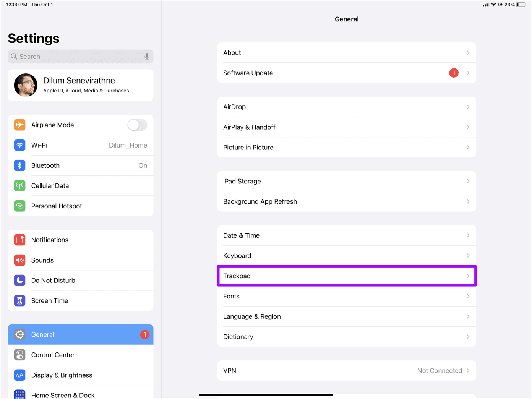The image size is (532, 399).
Task: Open Keyboard settings
Action: click(347, 256)
